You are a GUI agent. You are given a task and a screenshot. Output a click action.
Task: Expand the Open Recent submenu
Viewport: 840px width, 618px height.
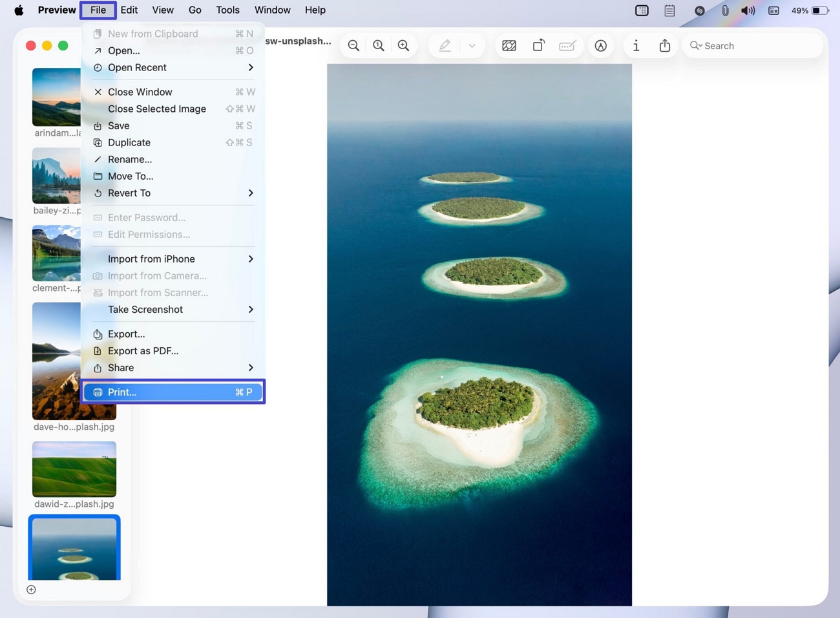[x=173, y=67]
